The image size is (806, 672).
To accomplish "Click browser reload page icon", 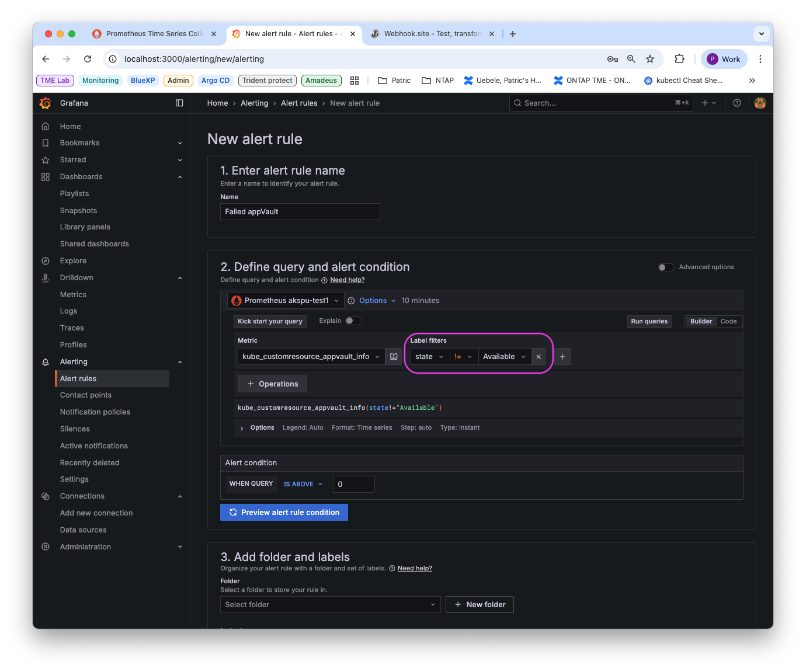I will pos(88,59).
